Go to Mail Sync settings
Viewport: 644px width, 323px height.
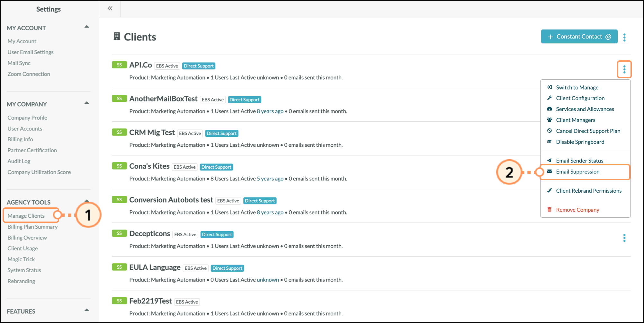coord(19,63)
